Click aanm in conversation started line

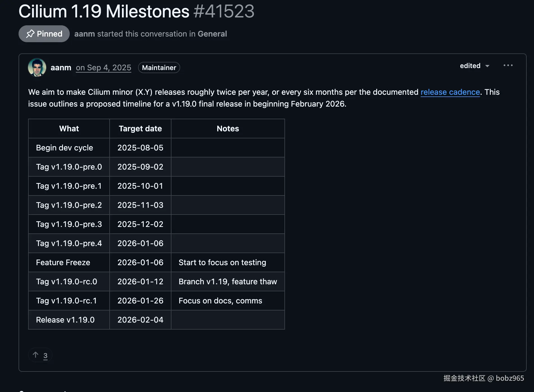pyautogui.click(x=84, y=34)
